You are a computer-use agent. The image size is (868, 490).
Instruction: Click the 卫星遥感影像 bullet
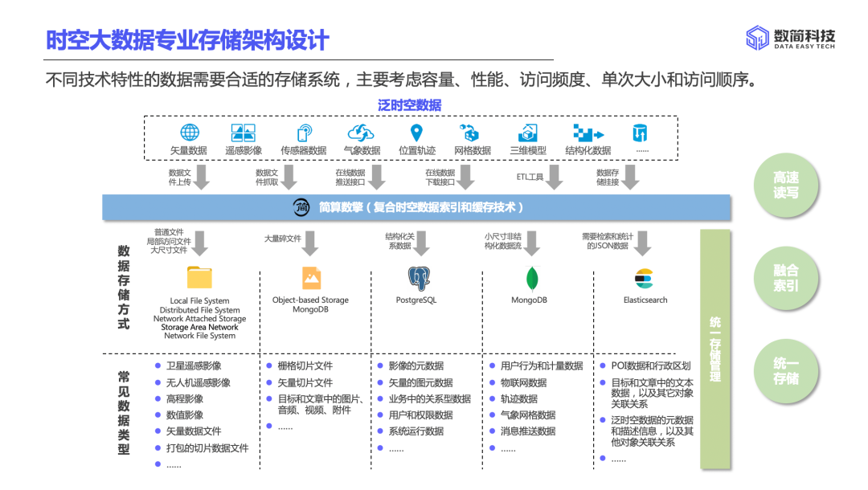tap(193, 365)
